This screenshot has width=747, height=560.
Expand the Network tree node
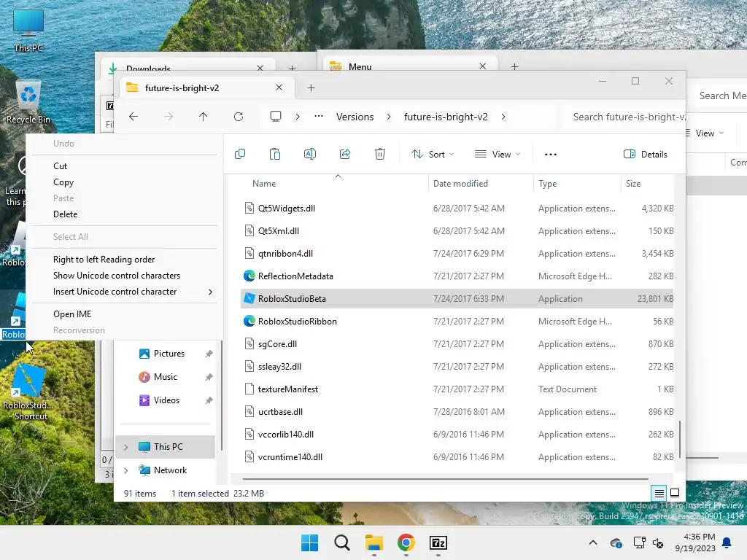pos(125,470)
